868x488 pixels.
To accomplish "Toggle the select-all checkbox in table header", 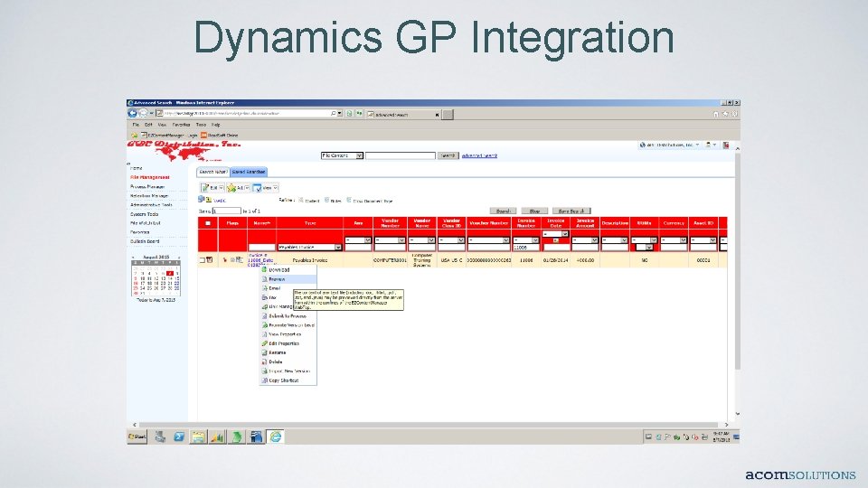I will 208,223.
